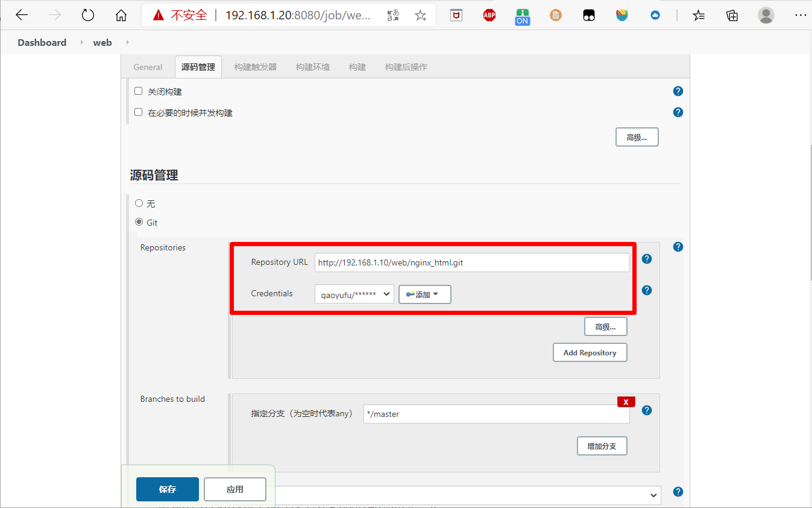Add this page to favorites star icon
This screenshot has height=508, width=812.
pos(421,15)
